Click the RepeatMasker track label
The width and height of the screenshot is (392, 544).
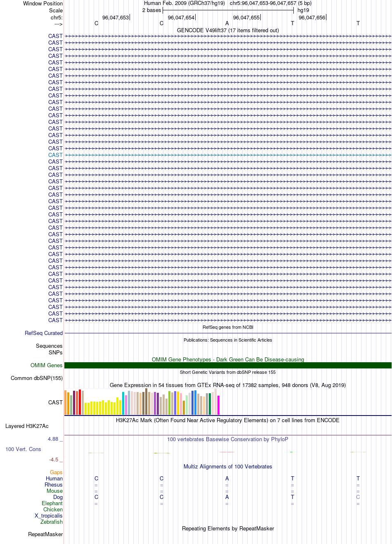tap(45, 534)
